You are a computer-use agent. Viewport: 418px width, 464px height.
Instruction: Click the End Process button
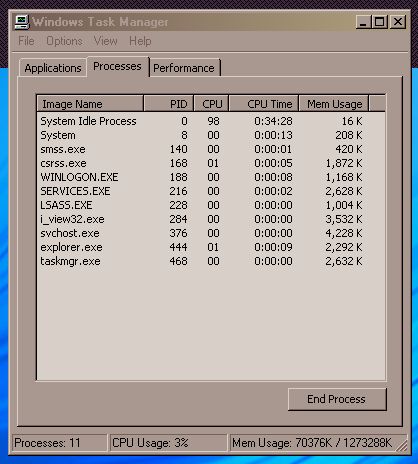coord(337,399)
